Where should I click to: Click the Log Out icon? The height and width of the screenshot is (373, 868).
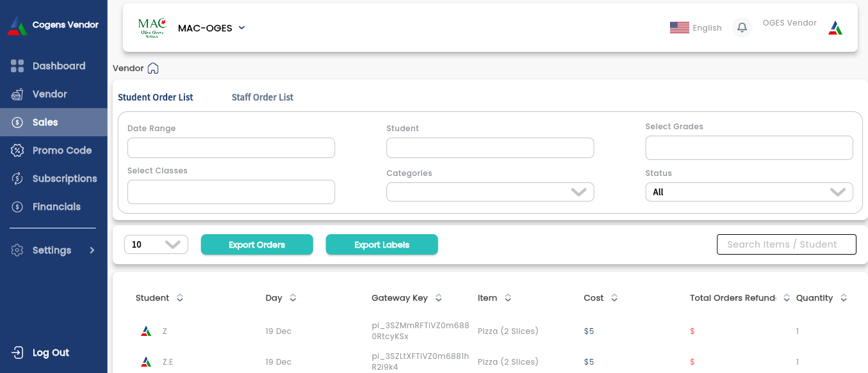(17, 353)
